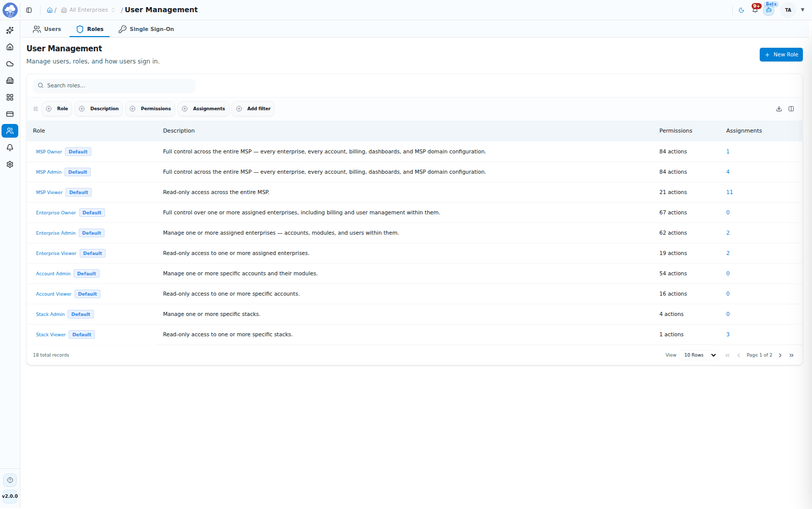This screenshot has height=509, width=812.
Task: Sort by Assignments column header
Action: tap(743, 131)
